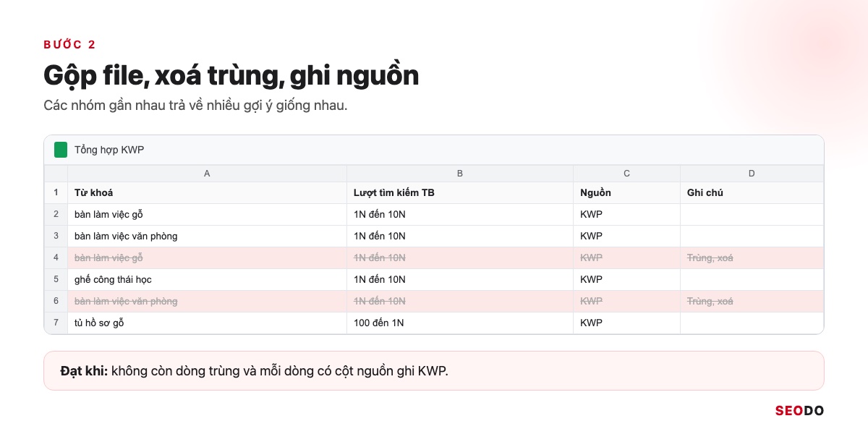Select column A header

[x=208, y=174]
